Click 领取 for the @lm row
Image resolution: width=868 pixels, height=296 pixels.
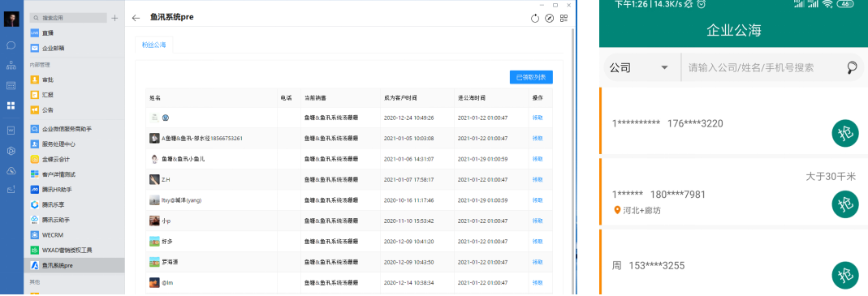(537, 283)
